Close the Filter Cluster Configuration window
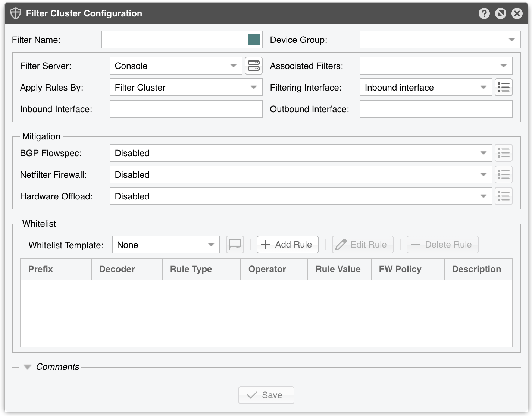532x416 pixels. coord(517,13)
